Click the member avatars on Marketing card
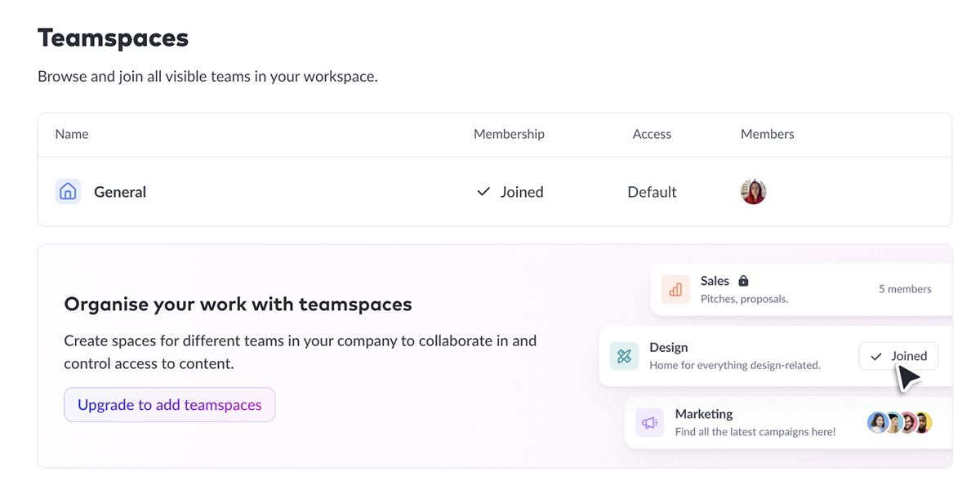Image resolution: width=980 pixels, height=494 pixels. (x=899, y=423)
